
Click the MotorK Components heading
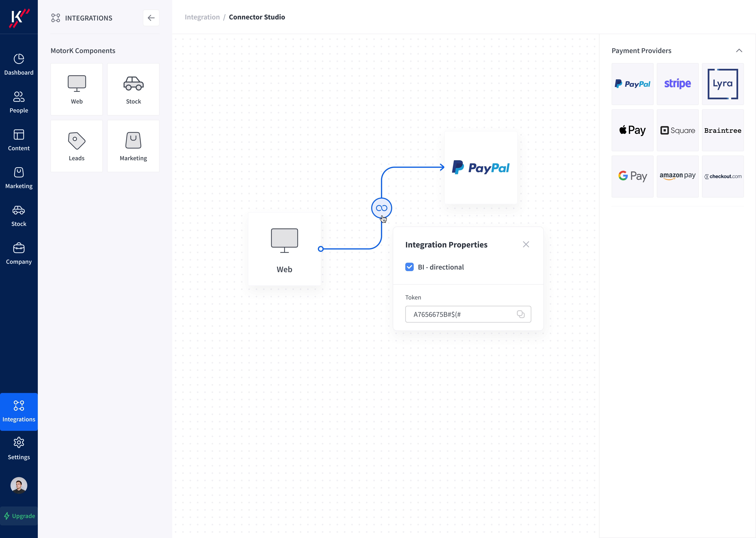pyautogui.click(x=83, y=51)
